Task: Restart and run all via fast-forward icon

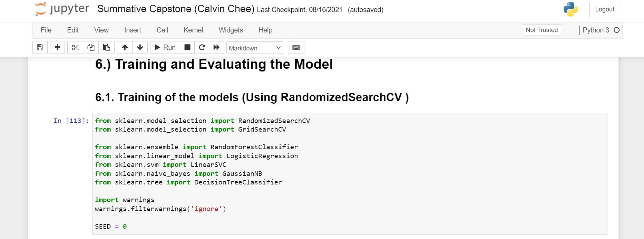Action: (217, 47)
